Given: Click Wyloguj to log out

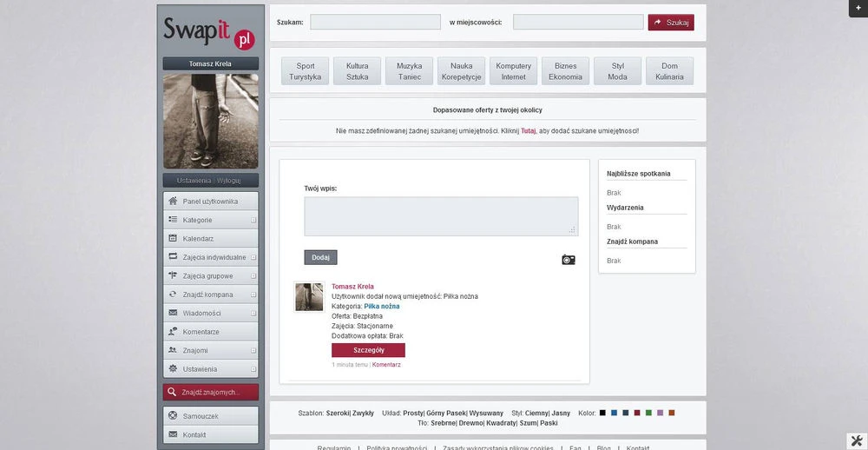Looking at the screenshot, I should pyautogui.click(x=228, y=181).
